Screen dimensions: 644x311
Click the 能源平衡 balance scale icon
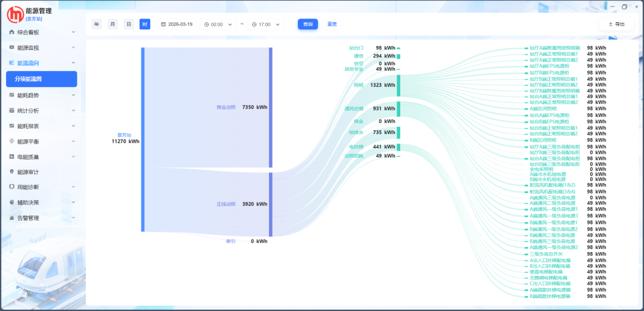point(12,141)
